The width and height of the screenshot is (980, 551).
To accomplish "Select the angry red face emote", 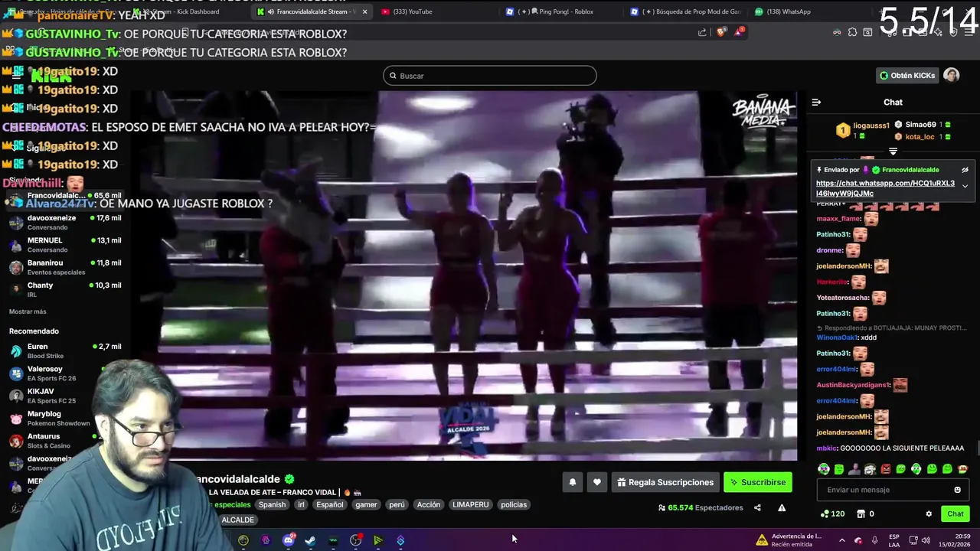I will [886, 469].
